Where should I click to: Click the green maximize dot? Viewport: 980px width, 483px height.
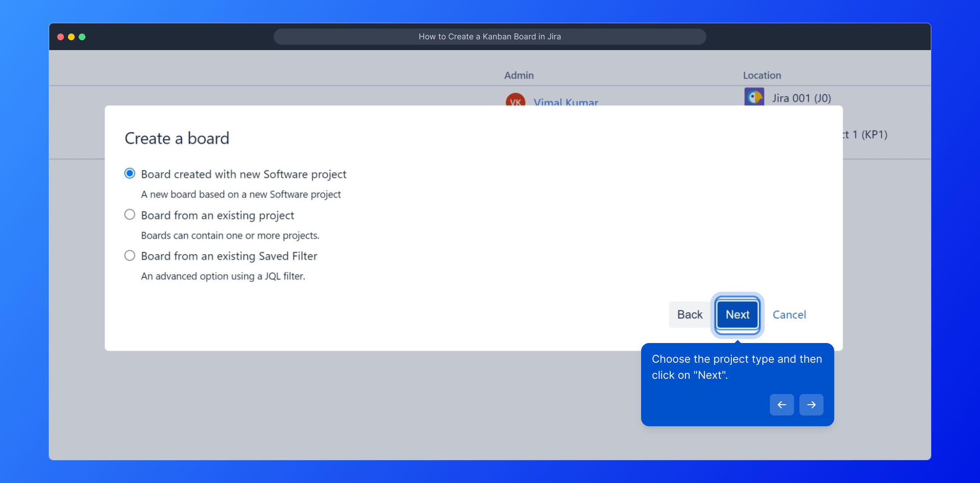[x=82, y=37]
